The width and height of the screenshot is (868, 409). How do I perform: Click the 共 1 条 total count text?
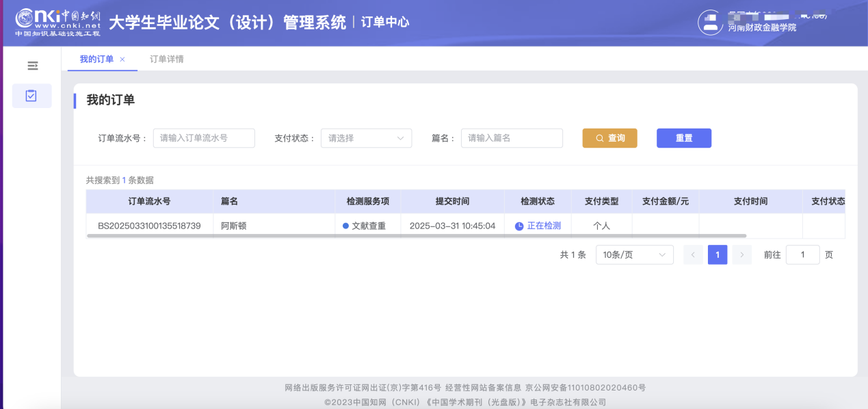573,255
